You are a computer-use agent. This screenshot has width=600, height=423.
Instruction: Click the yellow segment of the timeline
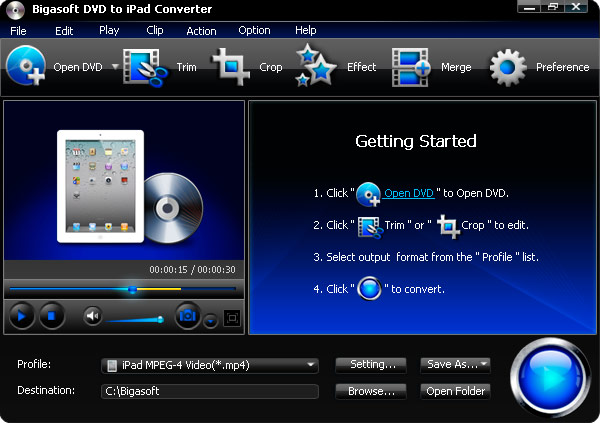(x=159, y=289)
